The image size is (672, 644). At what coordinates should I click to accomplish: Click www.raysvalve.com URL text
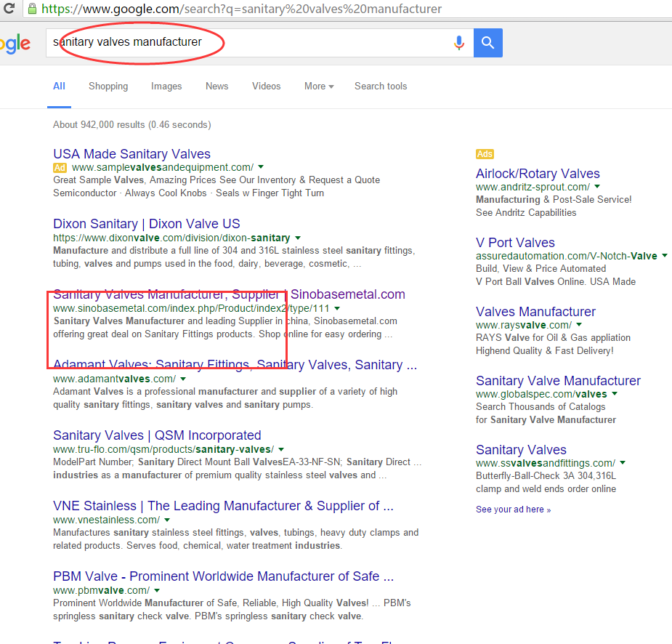524,325
